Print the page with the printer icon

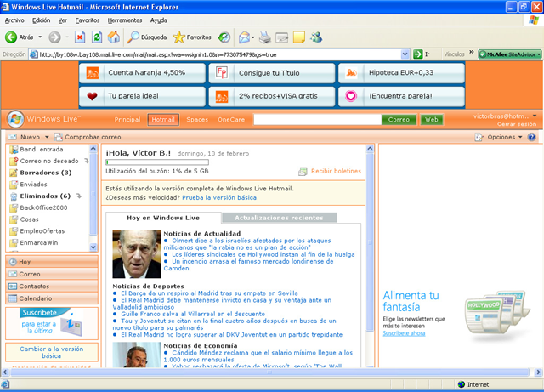coord(265,37)
